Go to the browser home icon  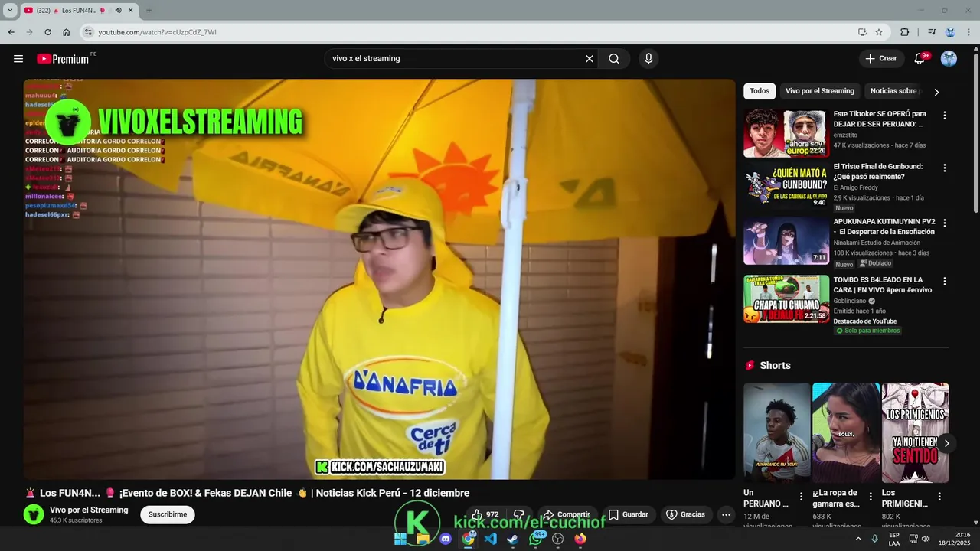66,32
